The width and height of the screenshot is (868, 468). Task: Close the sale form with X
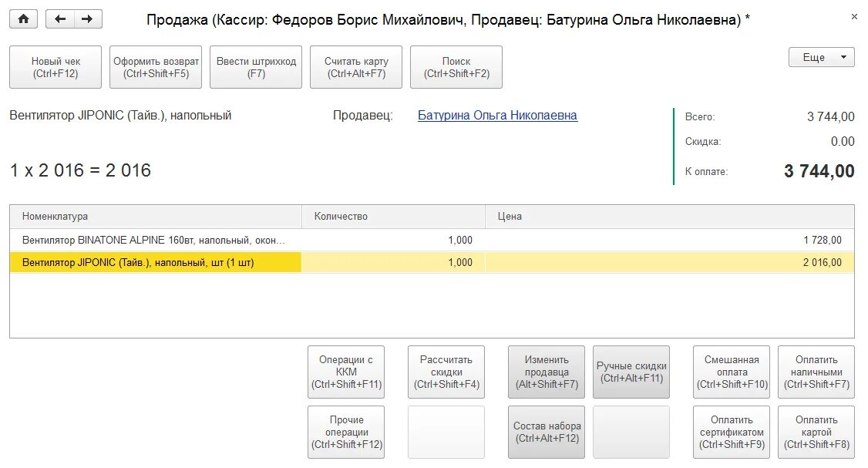tap(854, 17)
